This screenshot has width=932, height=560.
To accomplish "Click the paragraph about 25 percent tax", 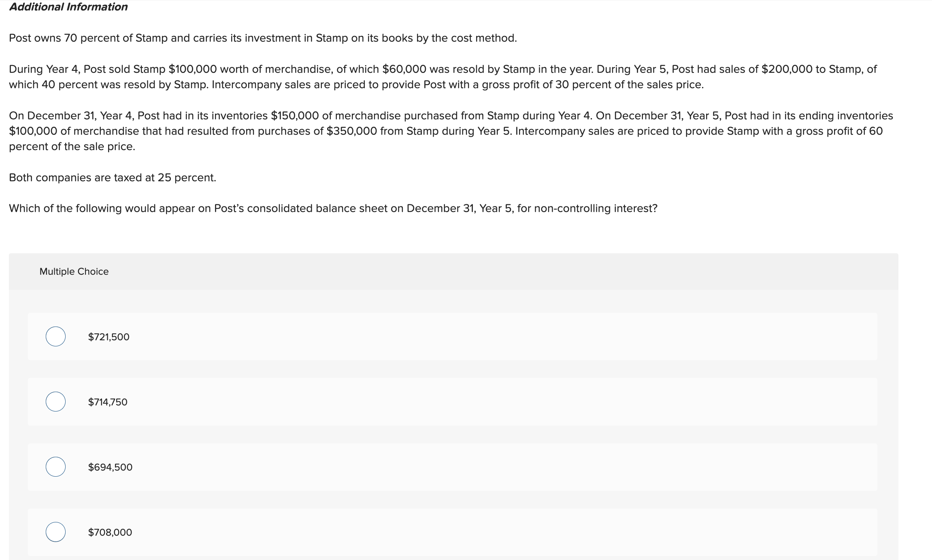I will pyautogui.click(x=113, y=177).
